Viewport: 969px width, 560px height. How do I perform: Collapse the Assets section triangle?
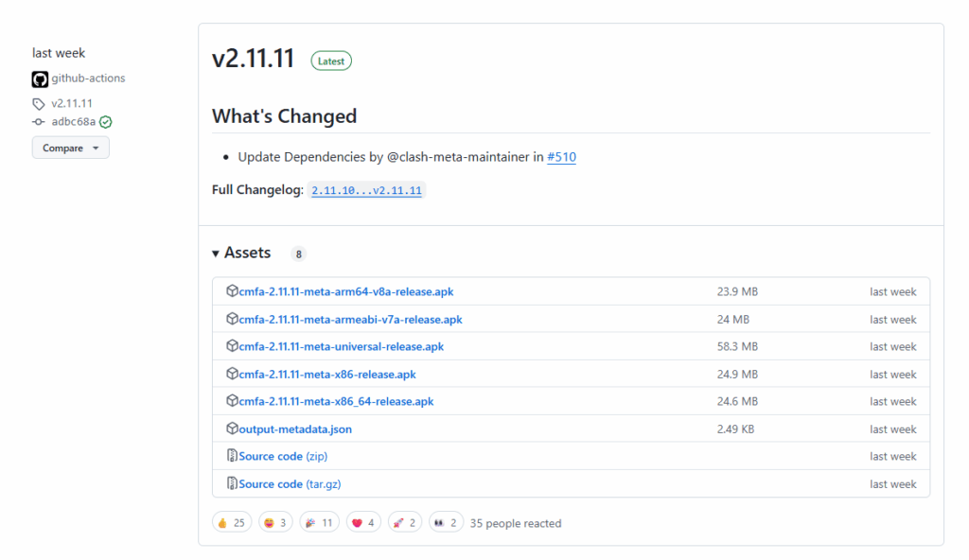[x=216, y=254]
